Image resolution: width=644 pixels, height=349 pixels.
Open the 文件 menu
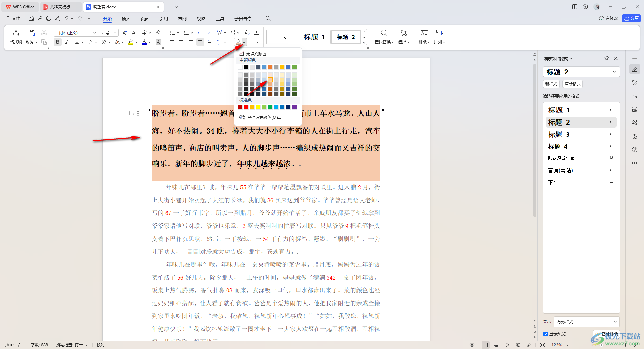coord(13,18)
